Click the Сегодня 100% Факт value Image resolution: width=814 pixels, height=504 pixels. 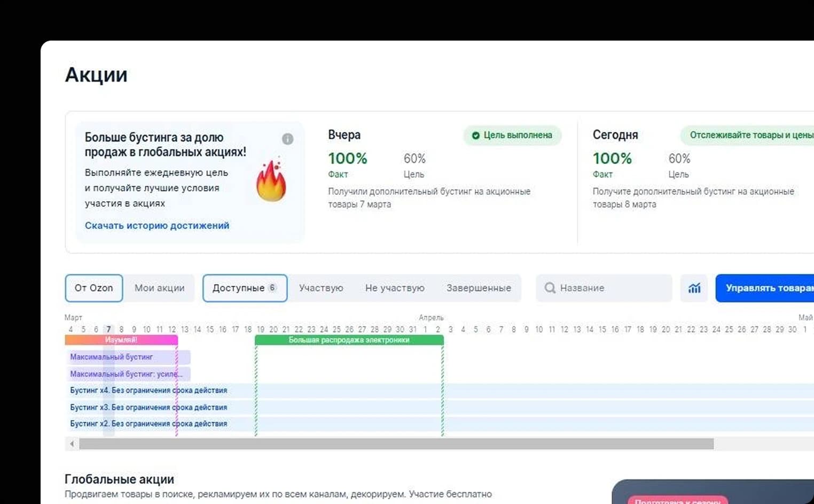tap(612, 159)
